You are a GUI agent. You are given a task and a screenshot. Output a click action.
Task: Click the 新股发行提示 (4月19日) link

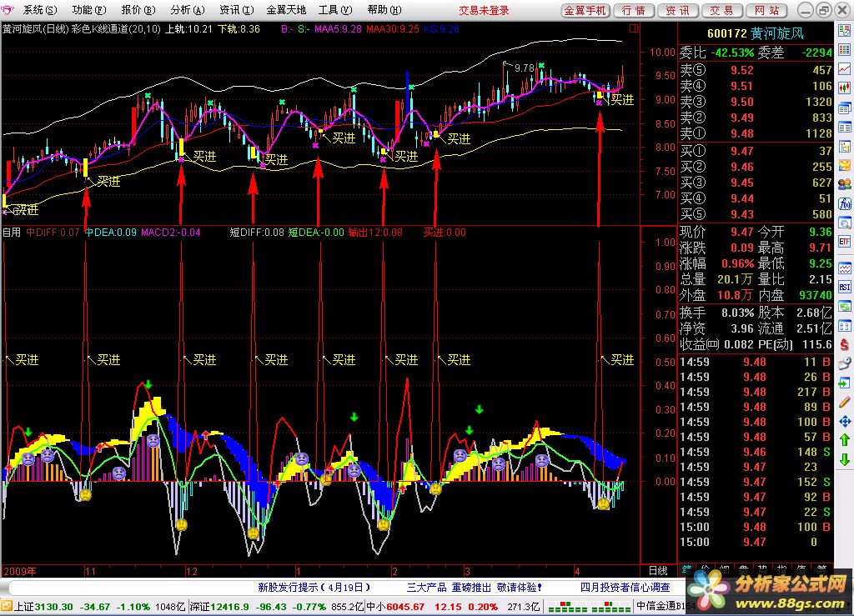tap(314, 587)
